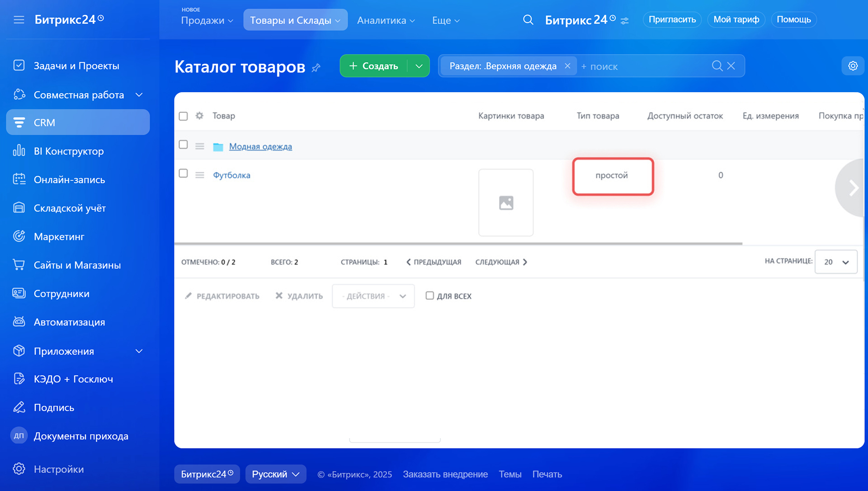868x491 pixels.
Task: Click the Пригласить button
Action: point(672,19)
